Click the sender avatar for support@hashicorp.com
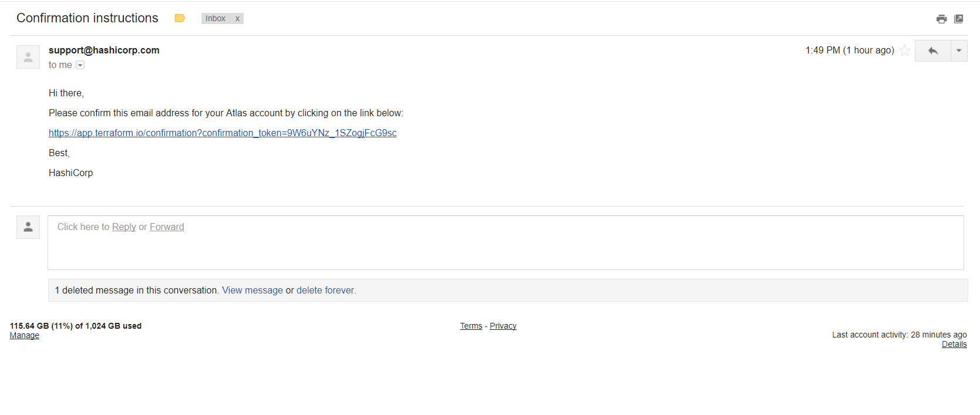980x415 pixels. point(28,57)
